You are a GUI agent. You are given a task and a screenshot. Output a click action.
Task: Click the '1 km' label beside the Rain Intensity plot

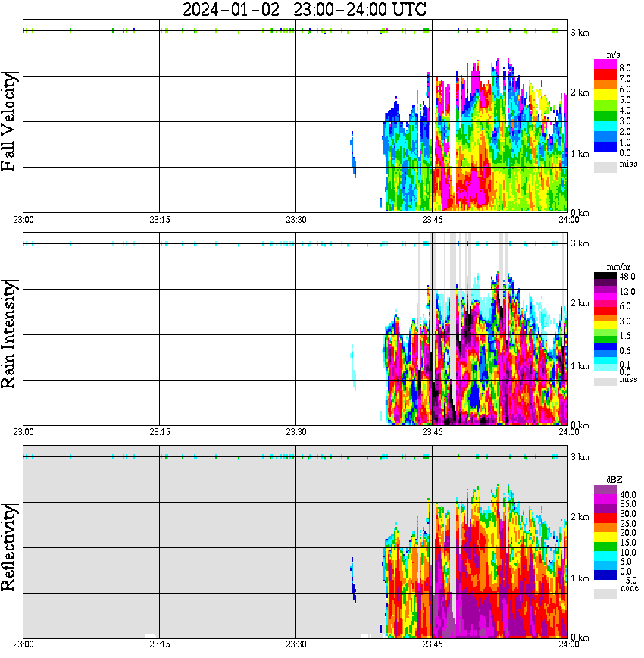coord(580,366)
